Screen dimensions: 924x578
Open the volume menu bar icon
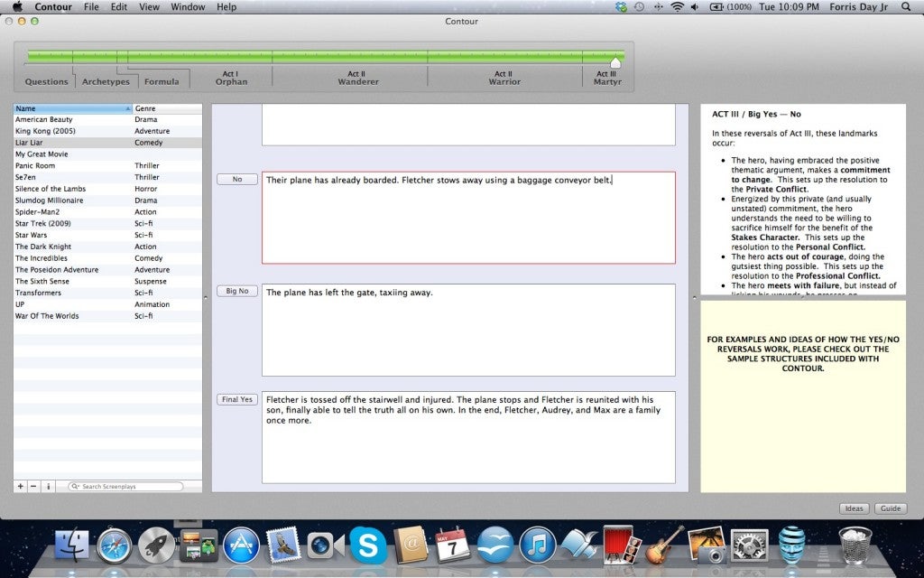(x=695, y=7)
